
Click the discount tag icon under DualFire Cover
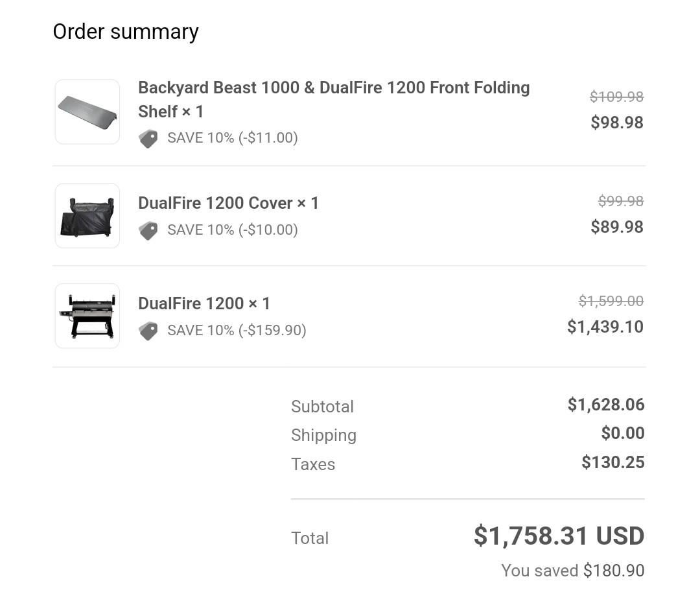pos(148,230)
